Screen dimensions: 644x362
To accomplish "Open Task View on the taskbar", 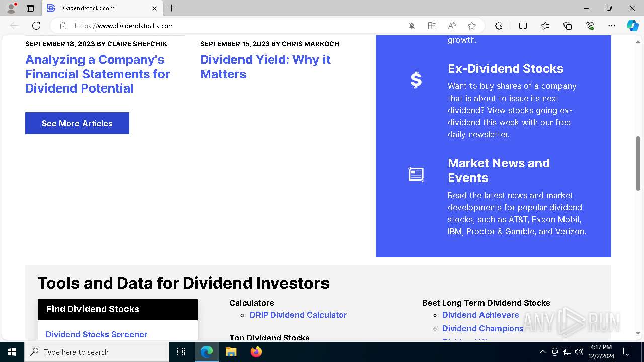I will click(181, 352).
